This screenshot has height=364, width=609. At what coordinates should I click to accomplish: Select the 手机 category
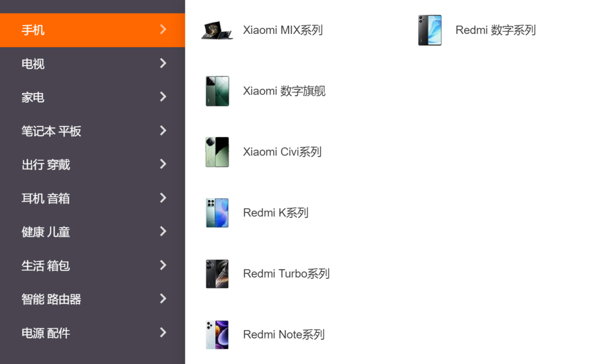click(x=92, y=30)
